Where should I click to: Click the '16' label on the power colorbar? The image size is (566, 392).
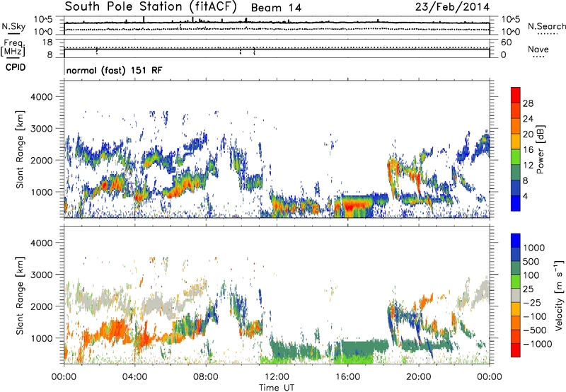pos(528,150)
